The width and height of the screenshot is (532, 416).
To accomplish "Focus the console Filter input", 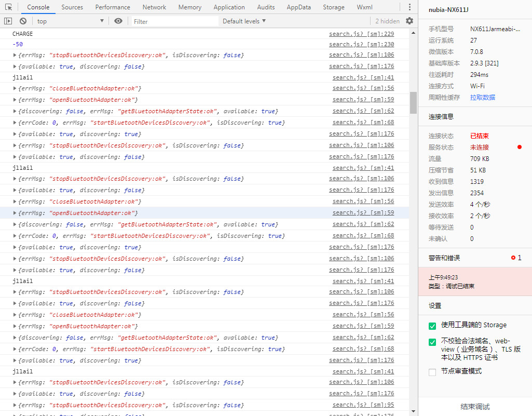I will [175, 21].
